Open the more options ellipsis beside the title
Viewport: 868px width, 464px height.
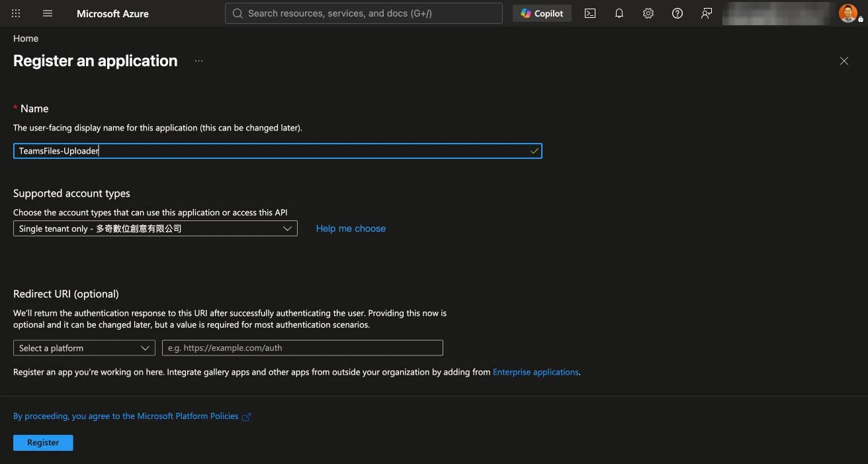(198, 61)
